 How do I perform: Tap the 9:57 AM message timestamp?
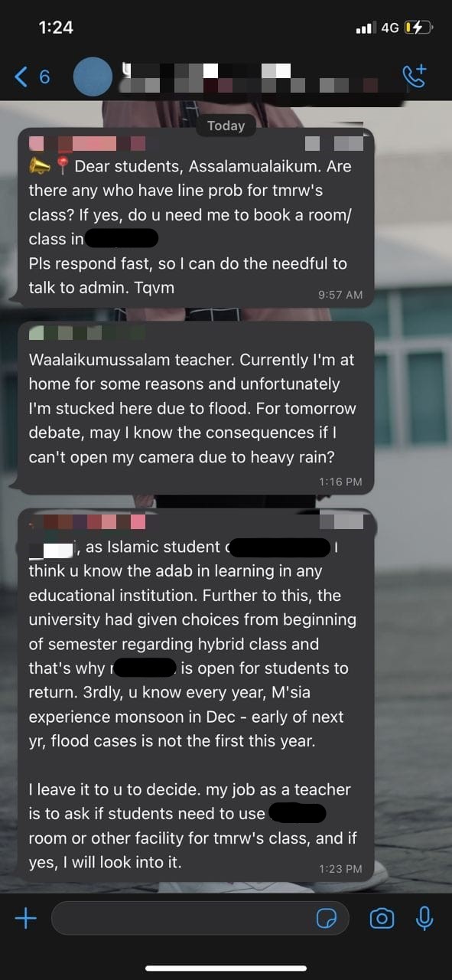(340, 295)
